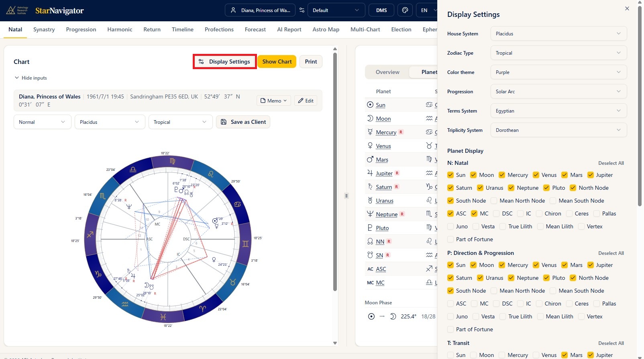Screen dimensions: 644x359
Task: Click the Sagittarius sign on the chart wheel
Action: pyautogui.click(x=90, y=234)
